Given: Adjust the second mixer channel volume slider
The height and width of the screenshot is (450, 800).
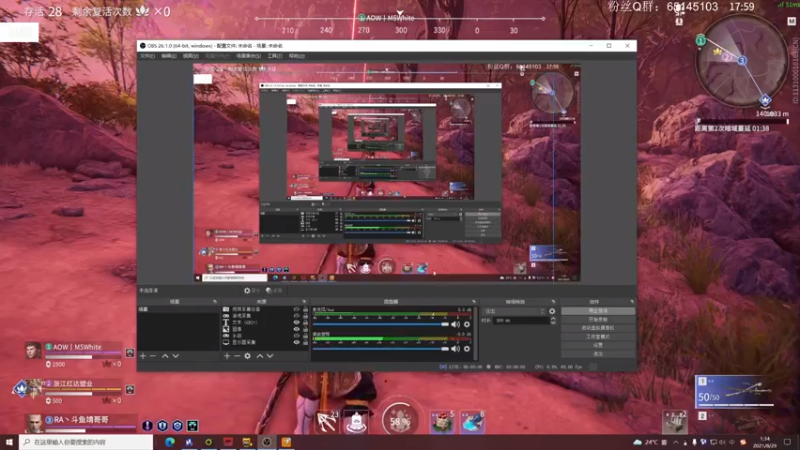Looking at the screenshot, I should pyautogui.click(x=381, y=349).
